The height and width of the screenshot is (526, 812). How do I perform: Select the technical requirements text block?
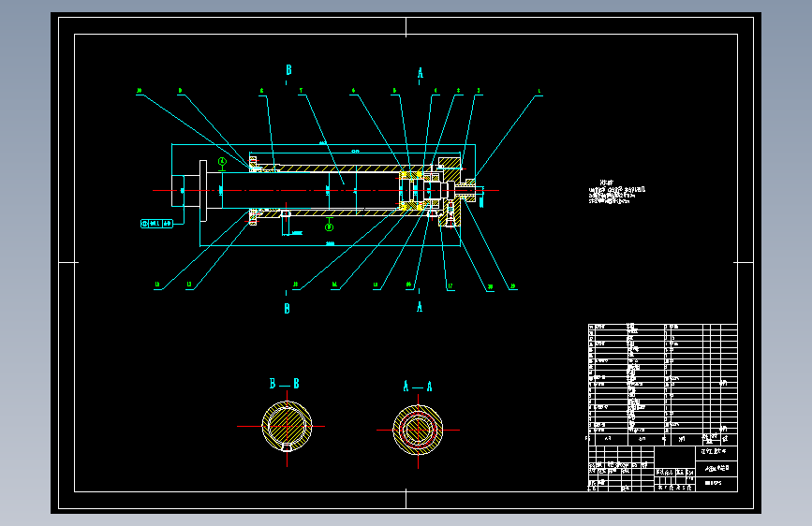(x=617, y=192)
